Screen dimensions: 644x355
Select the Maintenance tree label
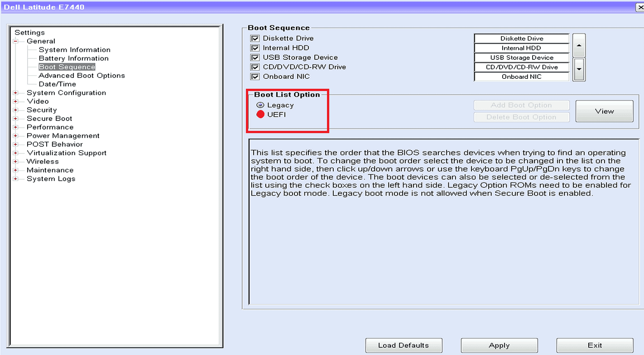pos(50,170)
